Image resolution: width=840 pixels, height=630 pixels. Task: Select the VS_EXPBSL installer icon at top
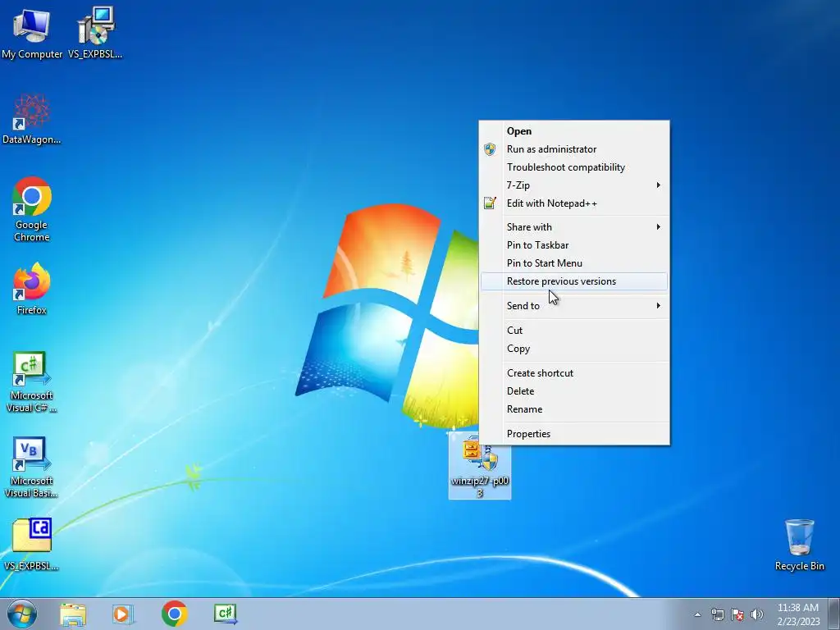point(95,32)
